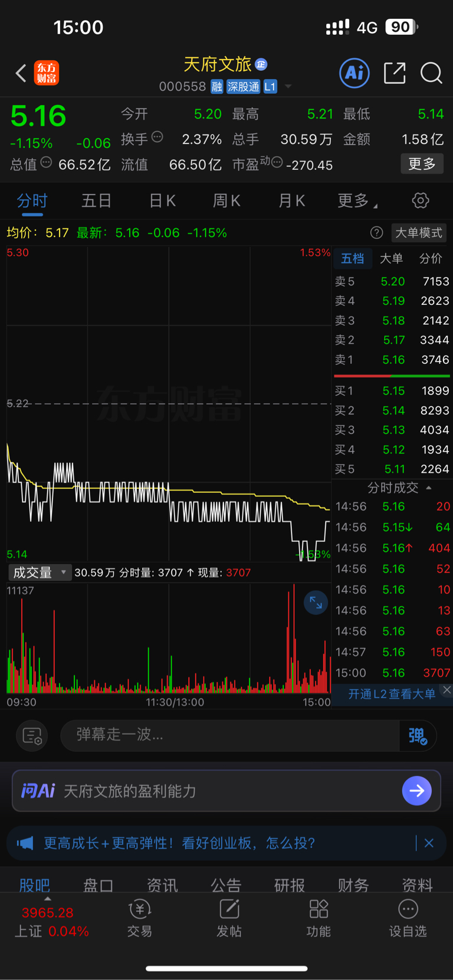Tap the 弹幕走一波 comment input field
The image size is (453, 980).
230,735
